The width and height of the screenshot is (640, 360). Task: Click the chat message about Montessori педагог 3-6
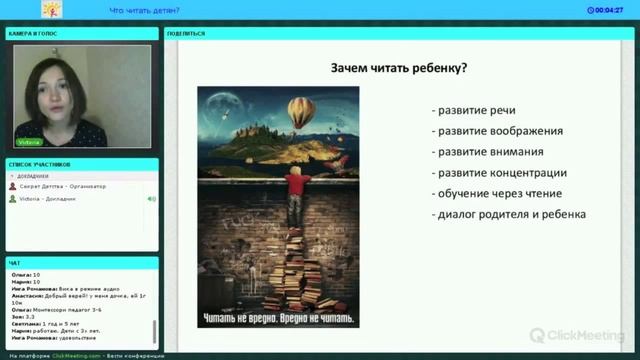point(56,310)
